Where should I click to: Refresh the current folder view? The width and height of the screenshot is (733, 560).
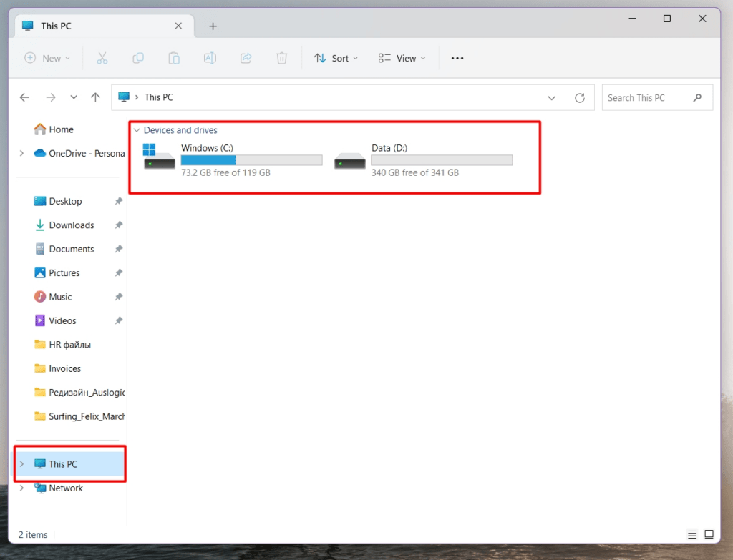pyautogui.click(x=580, y=97)
